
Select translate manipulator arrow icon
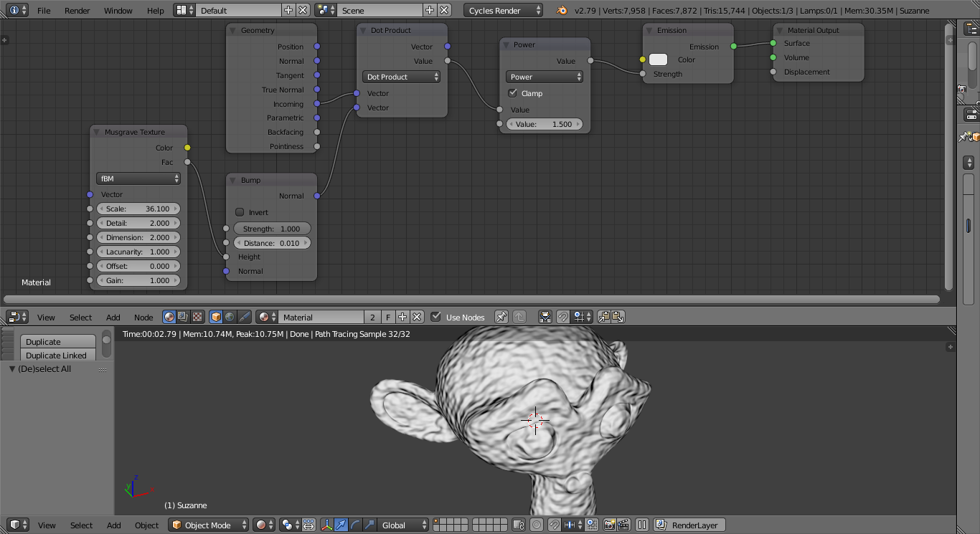click(x=341, y=525)
